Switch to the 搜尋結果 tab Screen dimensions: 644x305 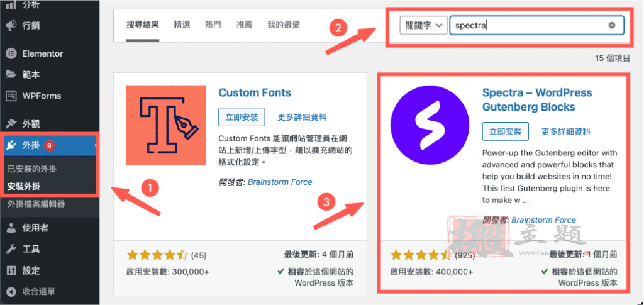tap(143, 25)
